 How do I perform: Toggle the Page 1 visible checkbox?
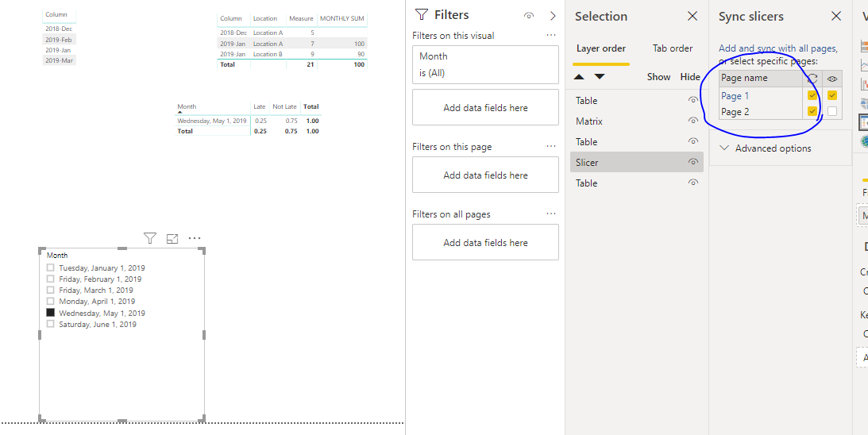(x=832, y=95)
